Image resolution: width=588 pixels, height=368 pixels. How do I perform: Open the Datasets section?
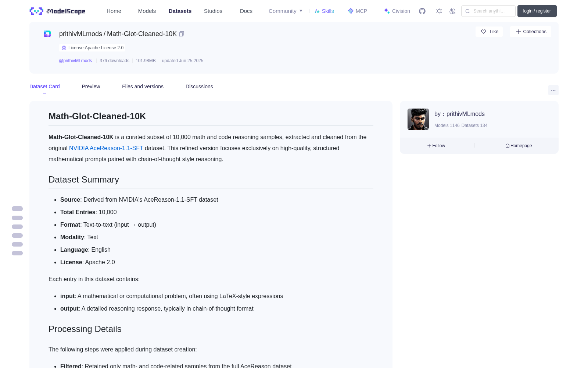point(180,11)
